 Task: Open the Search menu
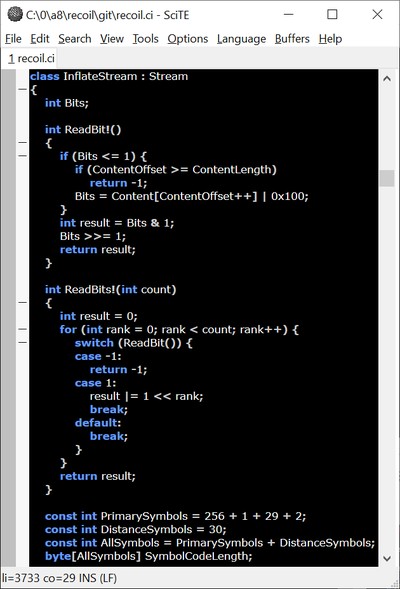75,39
